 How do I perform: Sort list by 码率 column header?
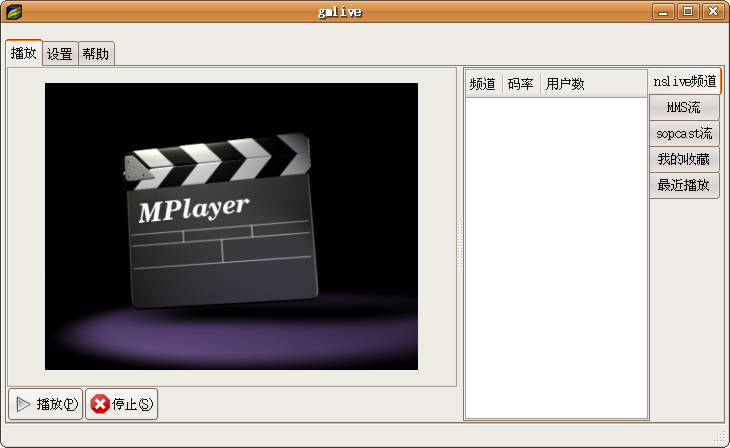click(521, 84)
